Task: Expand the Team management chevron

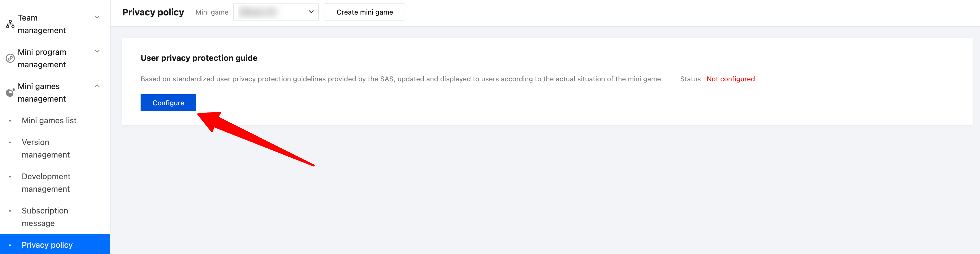Action: [x=97, y=17]
